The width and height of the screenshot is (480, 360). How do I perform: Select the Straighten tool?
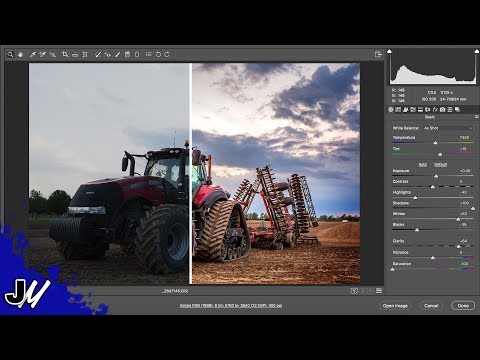[x=75, y=54]
